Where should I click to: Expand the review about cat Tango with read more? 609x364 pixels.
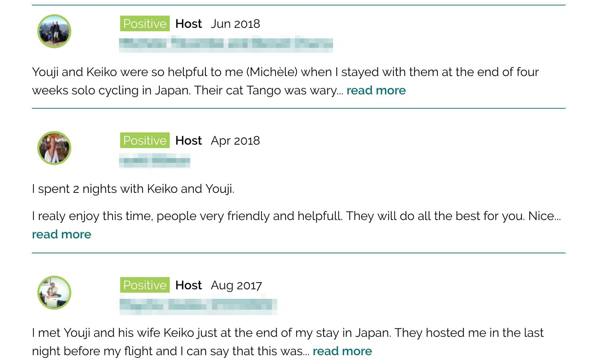376,90
